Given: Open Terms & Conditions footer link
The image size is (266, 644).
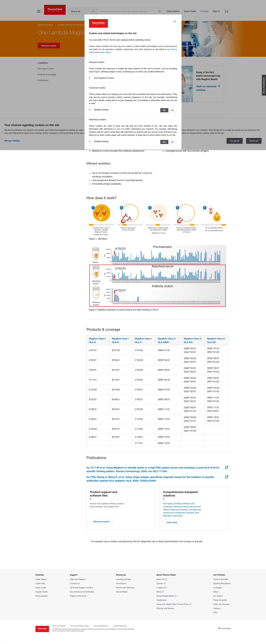Looking at the screenshot, I should pos(59,626).
